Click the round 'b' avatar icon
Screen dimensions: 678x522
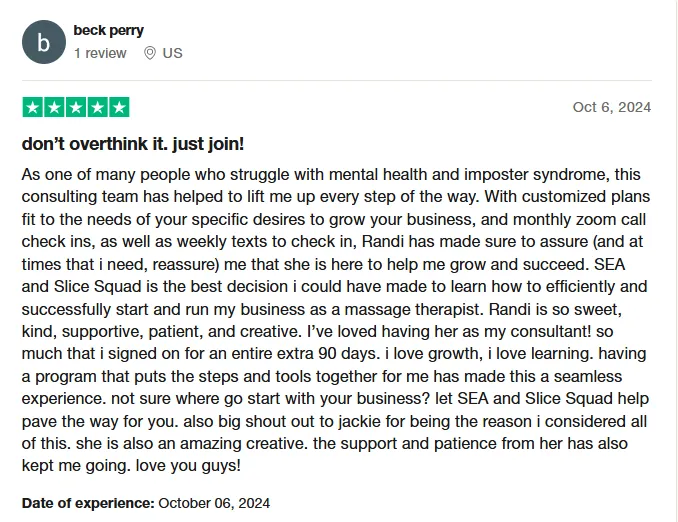(44, 42)
